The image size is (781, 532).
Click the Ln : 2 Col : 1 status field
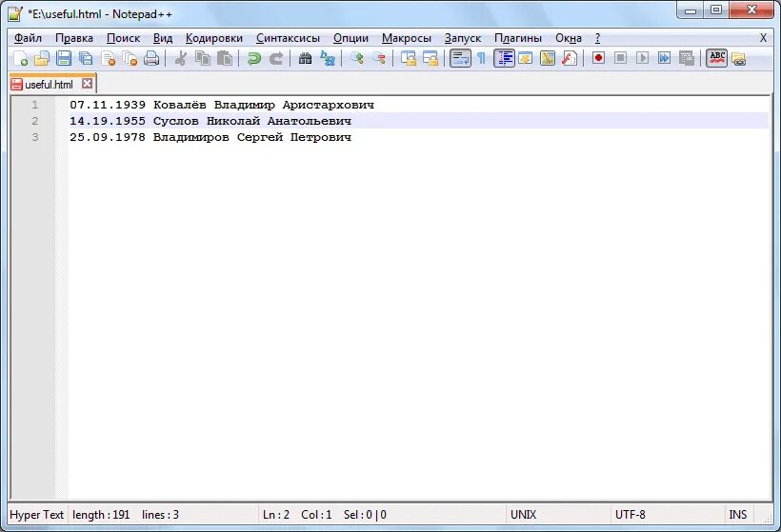[x=297, y=515]
